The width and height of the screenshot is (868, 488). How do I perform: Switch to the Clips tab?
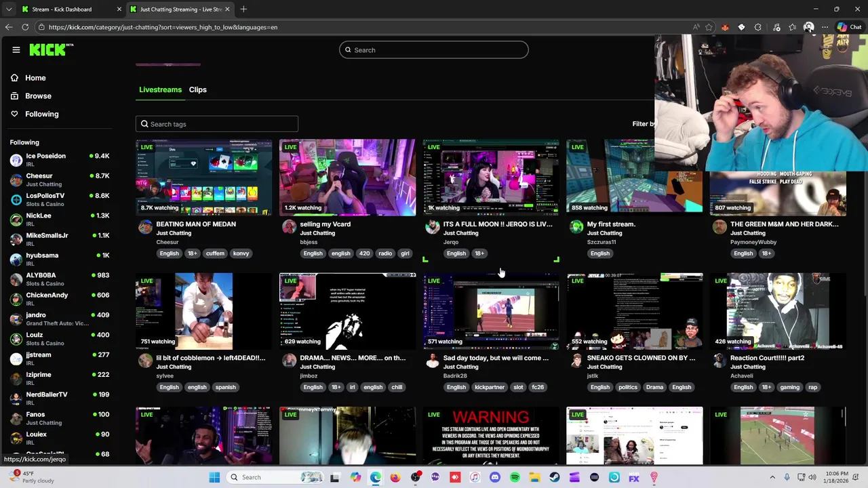click(197, 89)
